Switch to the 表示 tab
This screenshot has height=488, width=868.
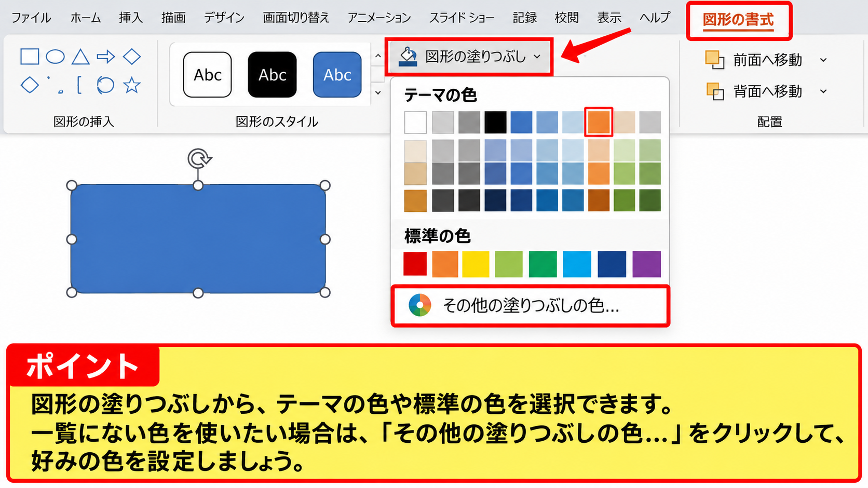click(609, 18)
